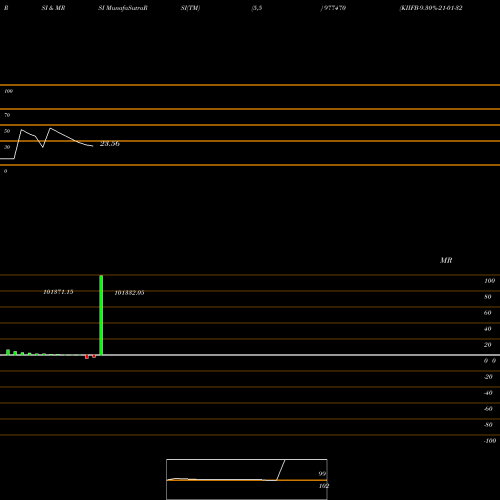Click the right axis label 60
The width and height of the screenshot is (500, 500).
(488, 313)
